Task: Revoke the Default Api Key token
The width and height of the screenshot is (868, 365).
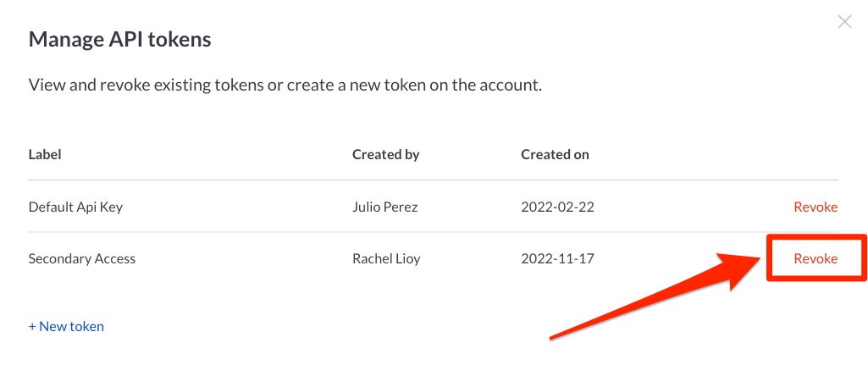Action: (x=815, y=207)
